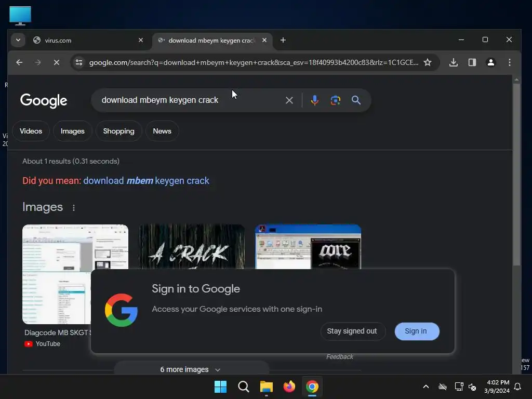Open the 'A CRACK' image thumbnail
The image size is (532, 399).
tap(192, 247)
